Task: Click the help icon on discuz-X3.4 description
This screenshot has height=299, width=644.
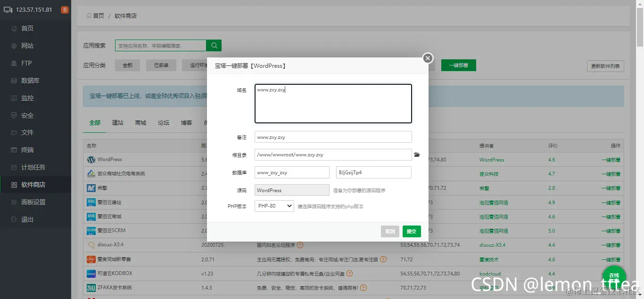Action: [300, 245]
